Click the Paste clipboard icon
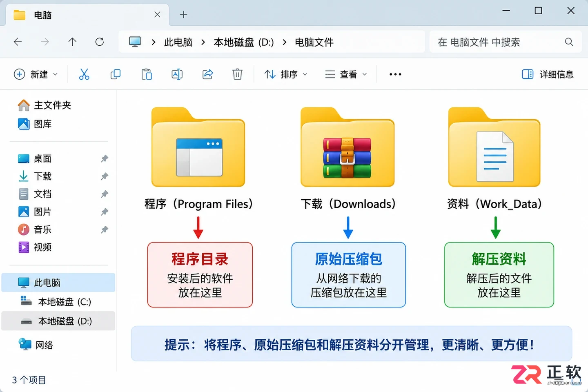This screenshot has width=588, height=392. (x=147, y=74)
